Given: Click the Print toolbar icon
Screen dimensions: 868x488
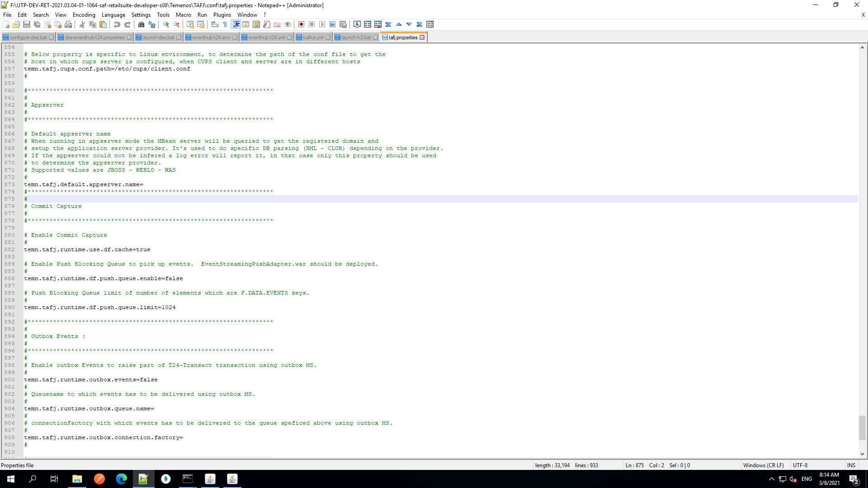Looking at the screenshot, I should (x=68, y=24).
